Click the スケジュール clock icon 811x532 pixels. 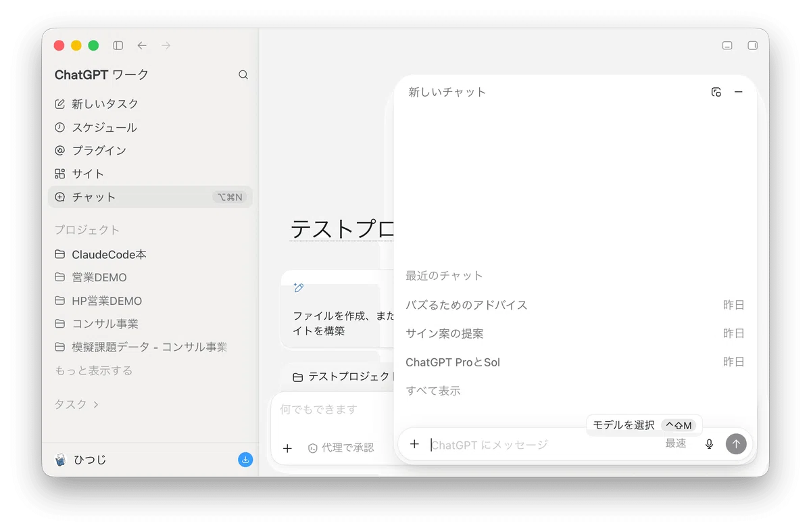click(59, 127)
